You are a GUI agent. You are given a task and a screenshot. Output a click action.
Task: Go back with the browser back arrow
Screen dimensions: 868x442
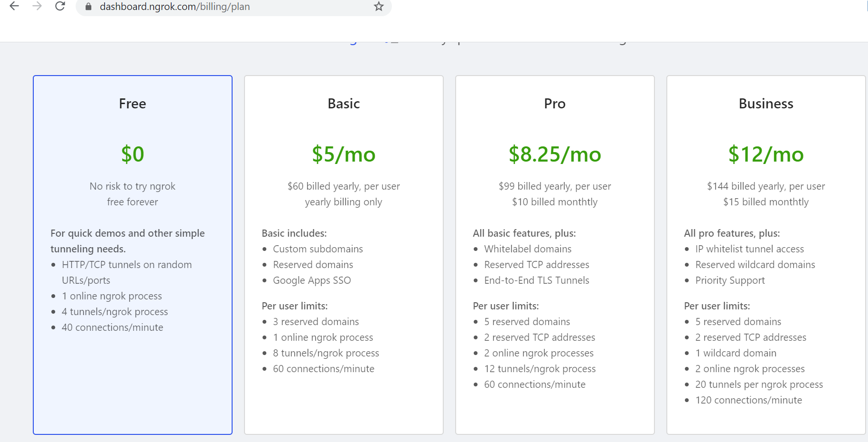coord(14,6)
